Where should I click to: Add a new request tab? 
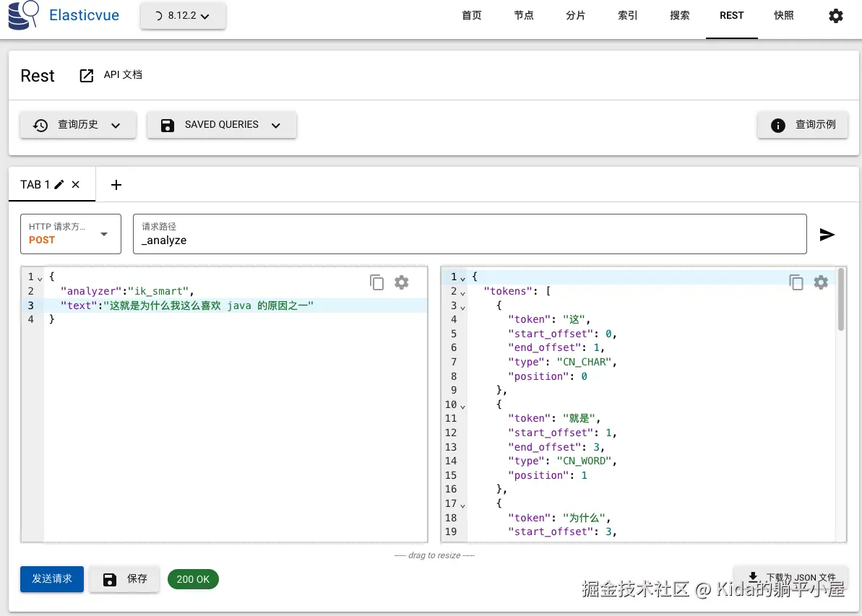click(116, 185)
